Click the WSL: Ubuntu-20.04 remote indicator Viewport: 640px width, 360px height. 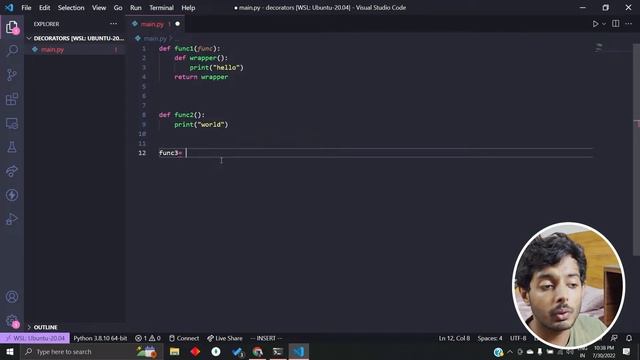point(35,338)
